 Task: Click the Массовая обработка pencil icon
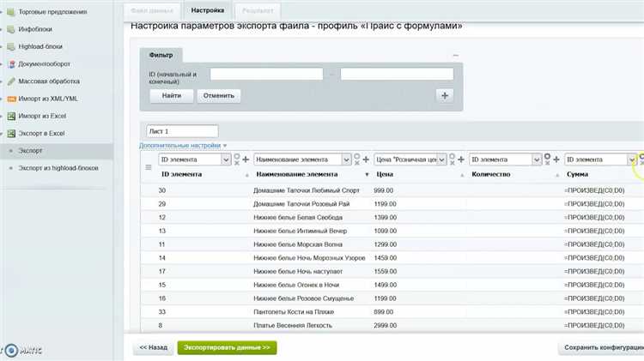tap(11, 81)
